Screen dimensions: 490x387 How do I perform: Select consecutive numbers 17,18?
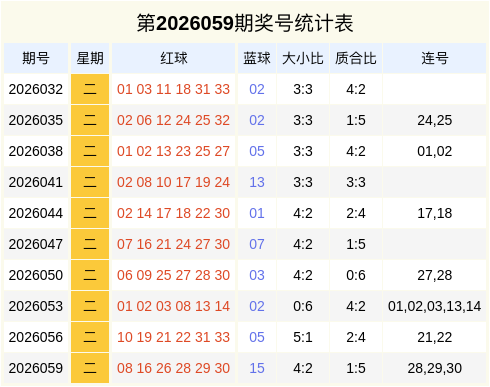(435, 213)
